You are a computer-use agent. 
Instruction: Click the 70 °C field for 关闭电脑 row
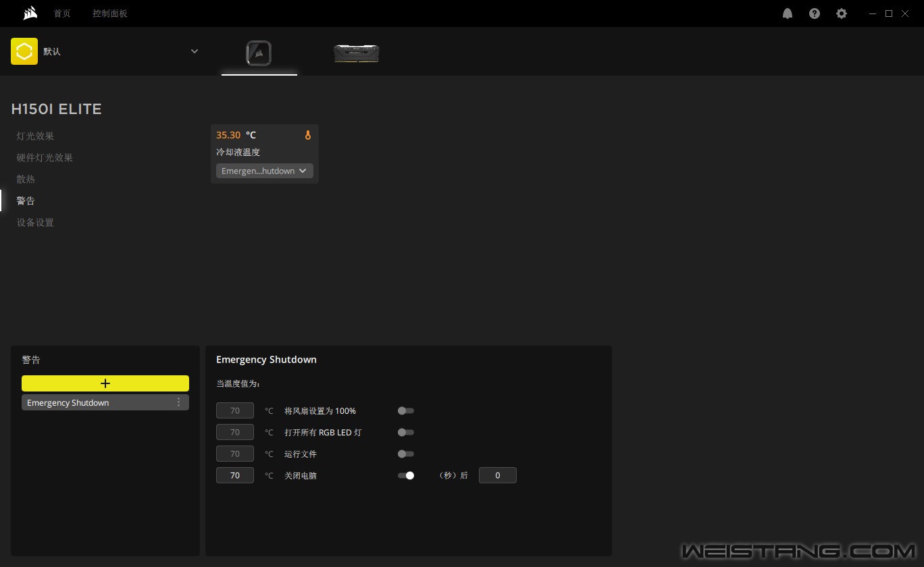(235, 475)
